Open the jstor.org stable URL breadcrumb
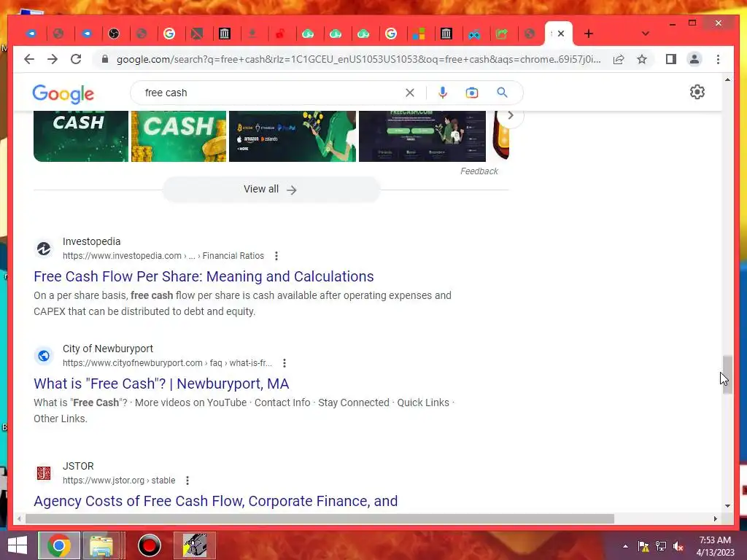Image resolution: width=747 pixels, height=560 pixels. click(x=119, y=481)
